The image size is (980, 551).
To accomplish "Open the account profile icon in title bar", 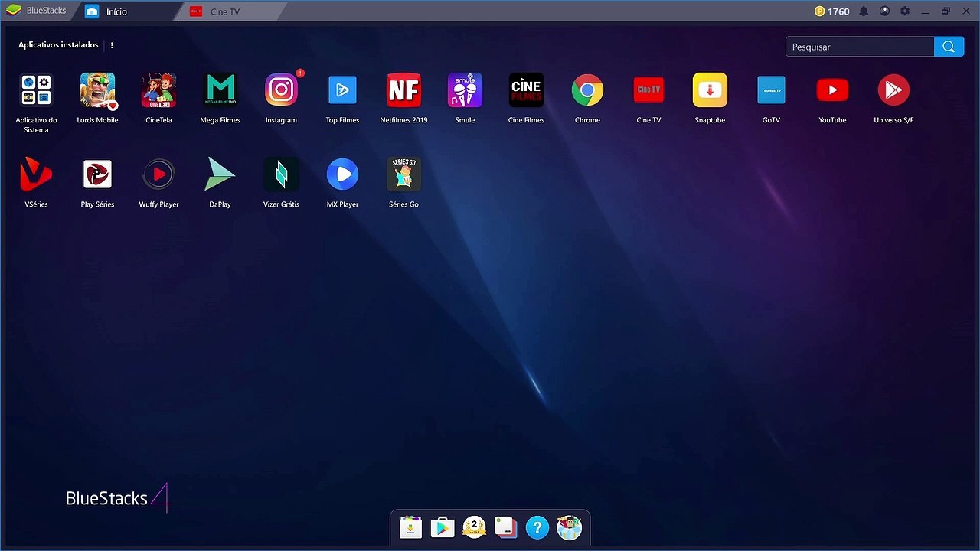I will tap(884, 11).
